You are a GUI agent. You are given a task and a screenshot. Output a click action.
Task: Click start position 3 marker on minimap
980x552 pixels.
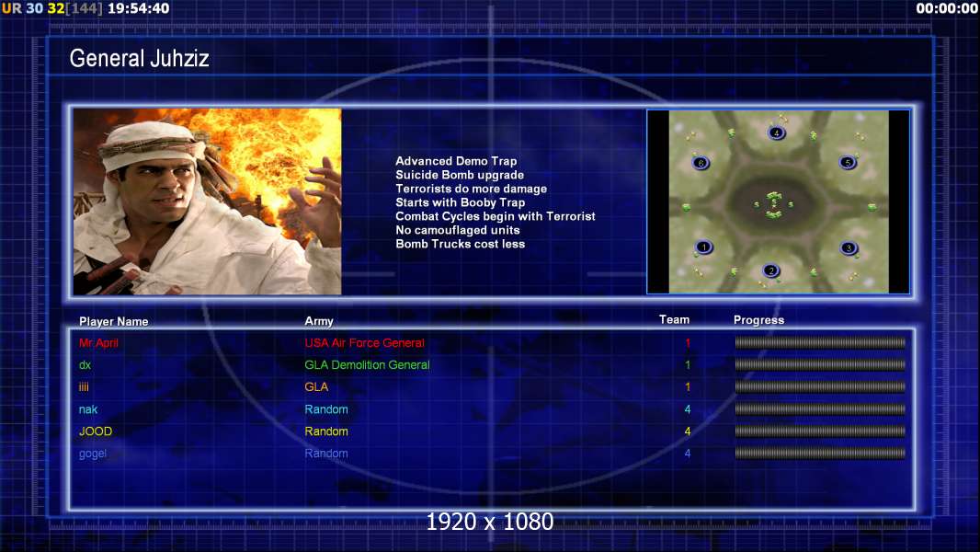coord(849,248)
